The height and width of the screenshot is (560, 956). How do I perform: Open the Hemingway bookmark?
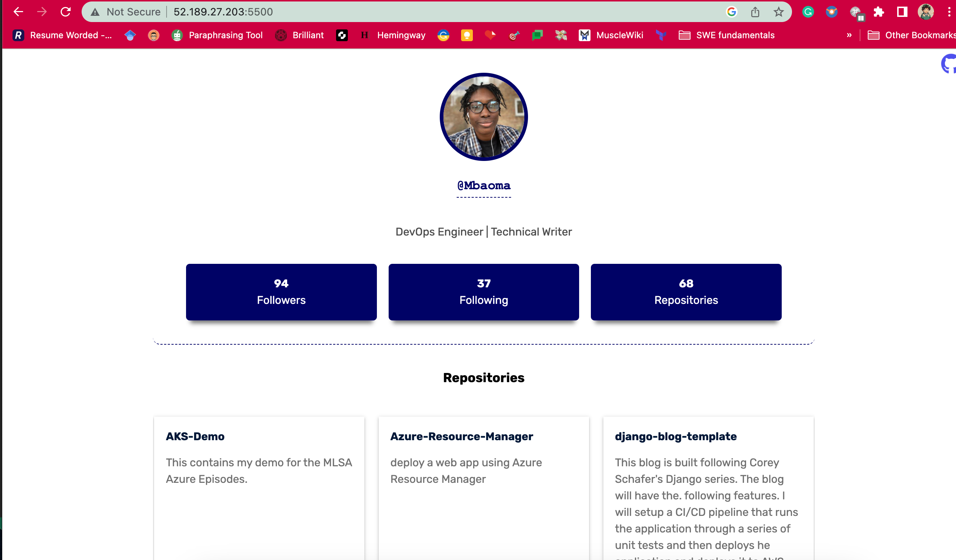click(x=402, y=35)
